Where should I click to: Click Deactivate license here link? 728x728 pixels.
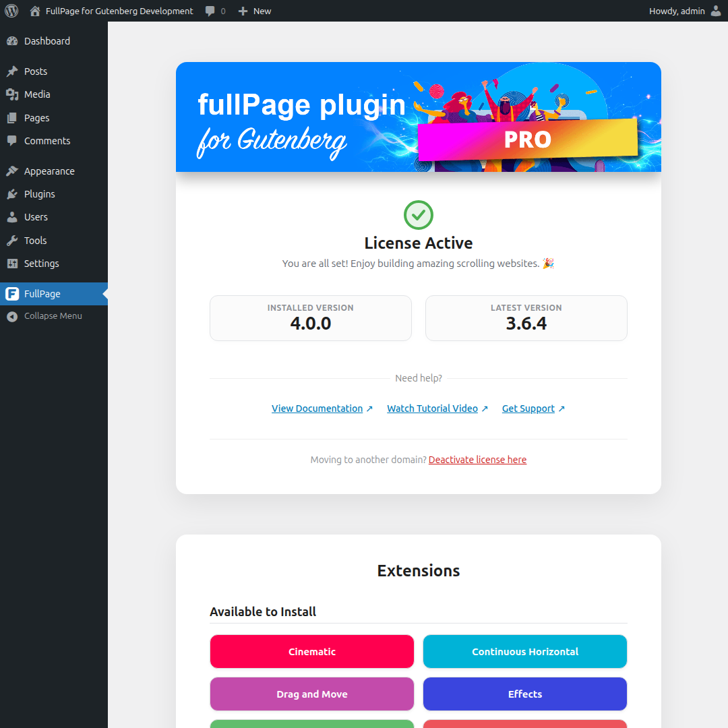coord(477,460)
